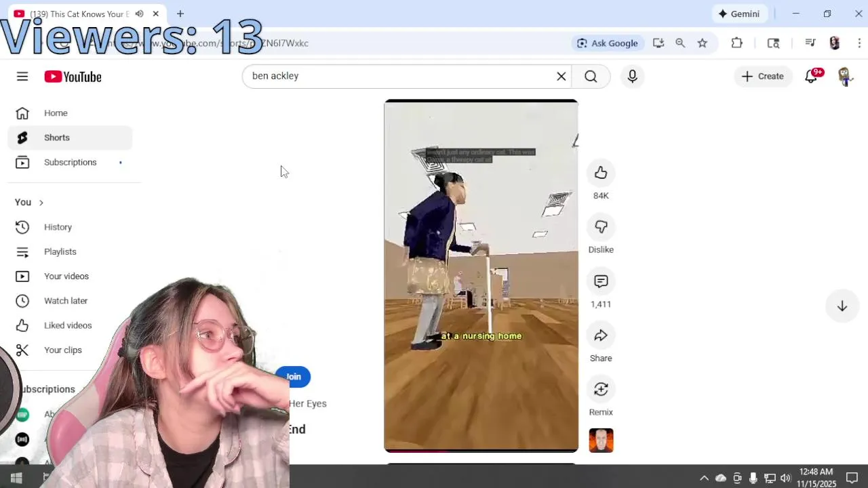Open YouTube notifications bell
This screenshot has width=868, height=488.
tap(811, 77)
